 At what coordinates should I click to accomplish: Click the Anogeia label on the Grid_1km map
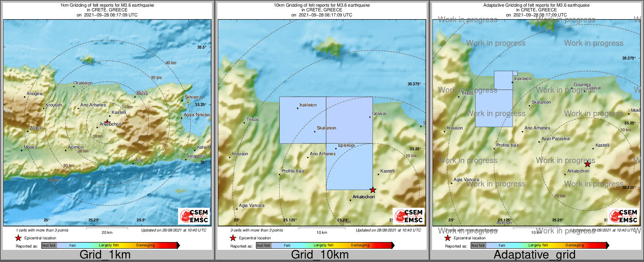[x=34, y=93]
